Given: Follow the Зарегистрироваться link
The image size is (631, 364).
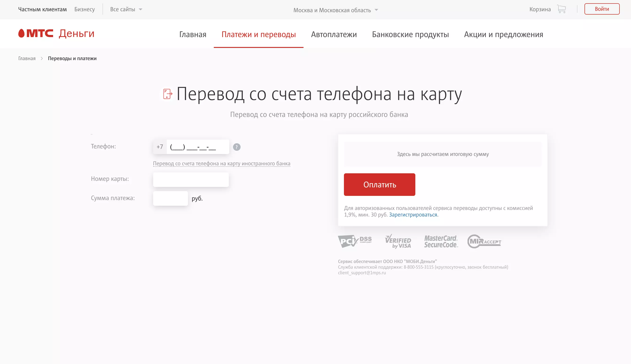Looking at the screenshot, I should (x=413, y=214).
